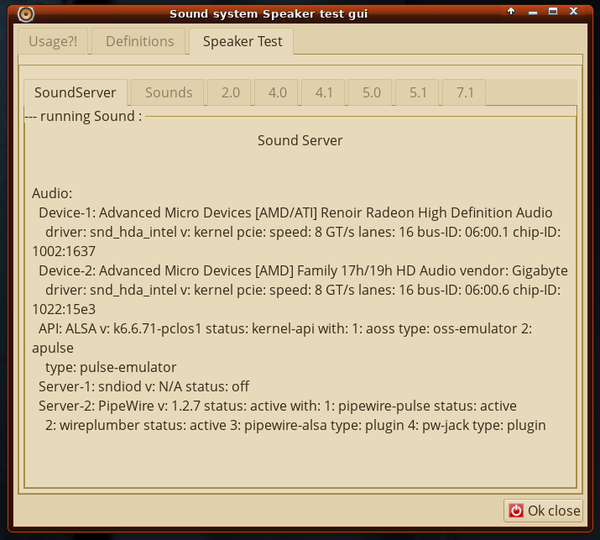The height and width of the screenshot is (540, 600).
Task: Show the 7.1 surround tab
Action: click(x=465, y=93)
